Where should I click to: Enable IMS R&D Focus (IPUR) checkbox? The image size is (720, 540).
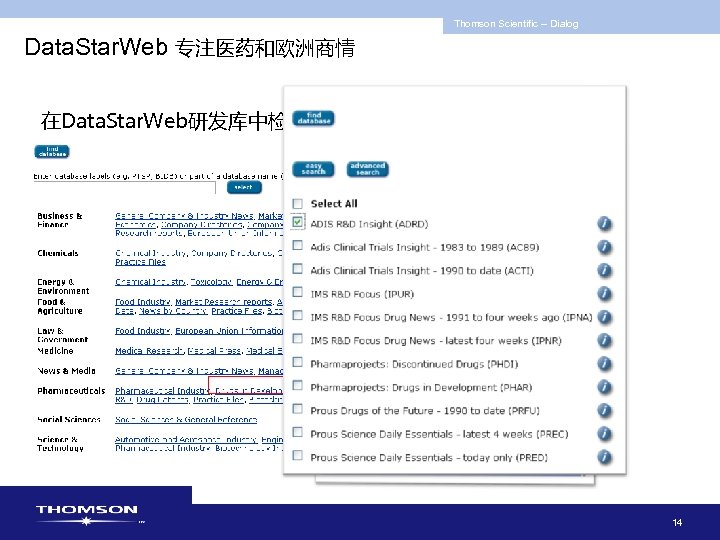click(298, 292)
